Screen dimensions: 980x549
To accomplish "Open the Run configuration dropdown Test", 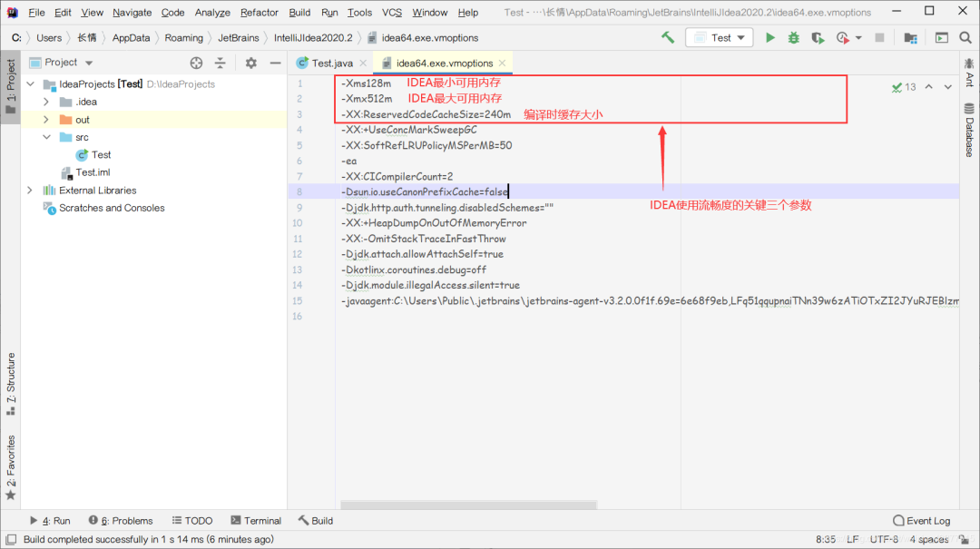I will tap(720, 37).
